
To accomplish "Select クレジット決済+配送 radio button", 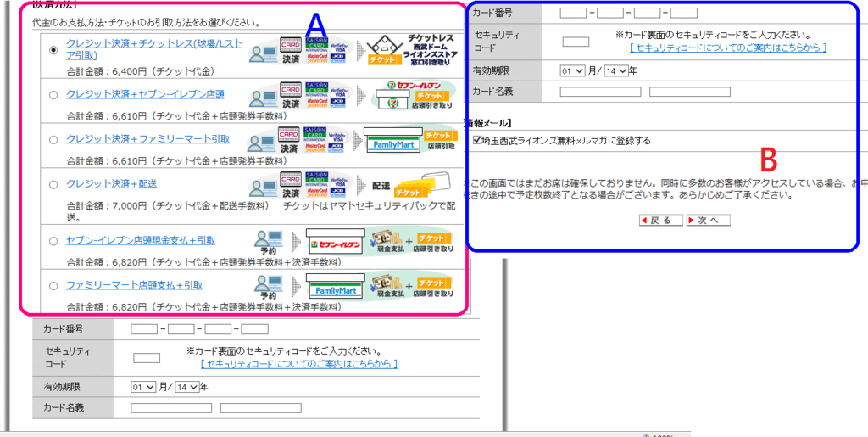I will point(53,184).
